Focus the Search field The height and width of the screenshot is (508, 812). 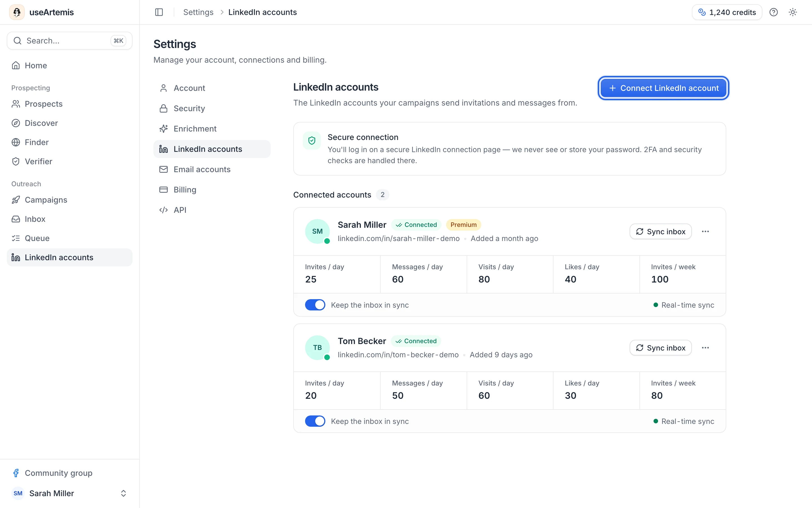pos(69,41)
